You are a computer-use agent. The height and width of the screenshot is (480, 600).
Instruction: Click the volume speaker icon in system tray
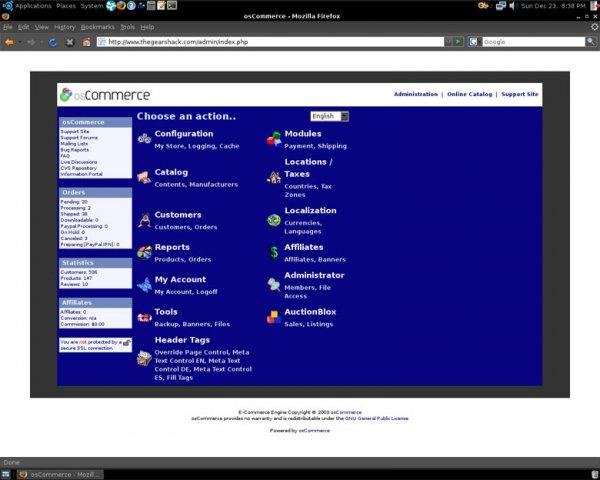pos(512,6)
